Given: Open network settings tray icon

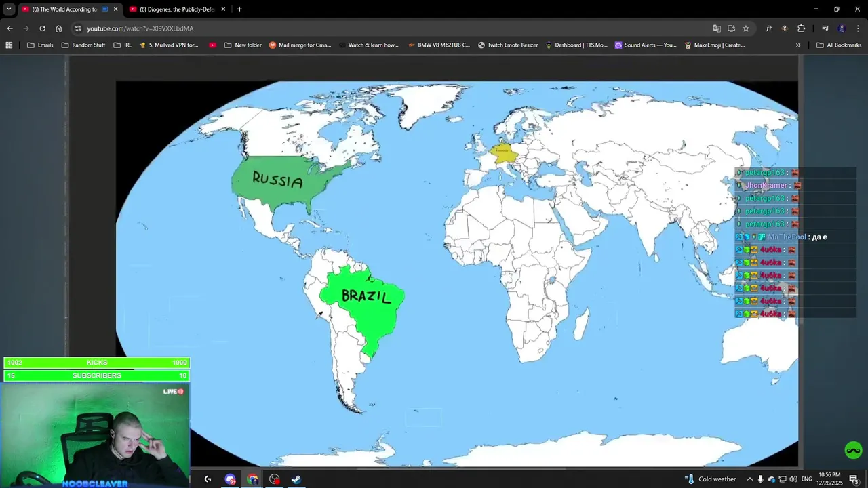Looking at the screenshot, I should (x=782, y=479).
